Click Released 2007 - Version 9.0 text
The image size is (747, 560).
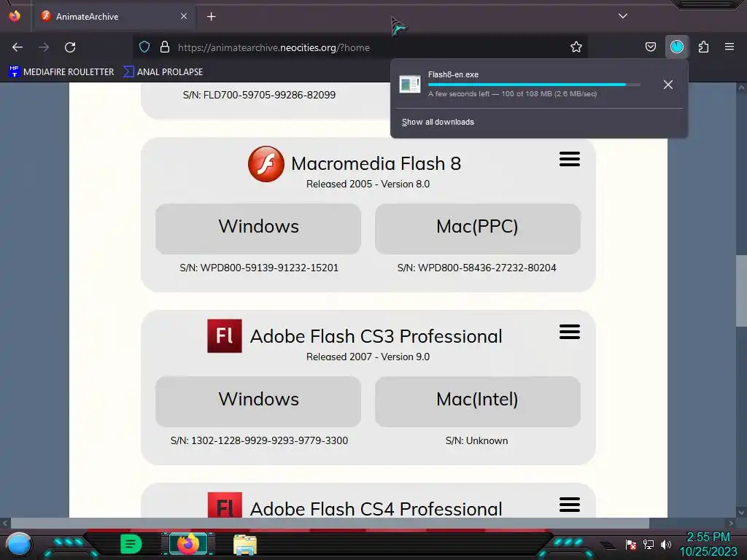(x=368, y=357)
